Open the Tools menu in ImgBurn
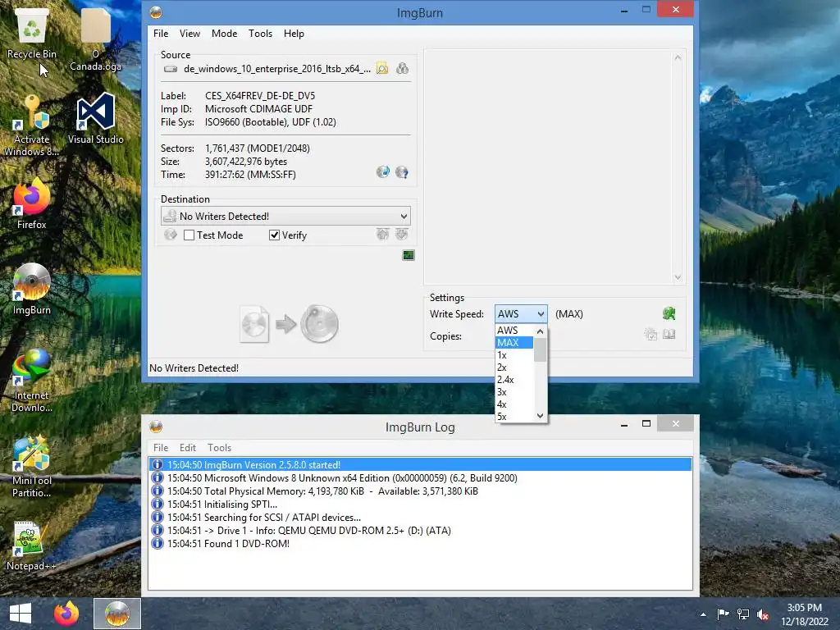840x630 pixels. pyautogui.click(x=260, y=33)
